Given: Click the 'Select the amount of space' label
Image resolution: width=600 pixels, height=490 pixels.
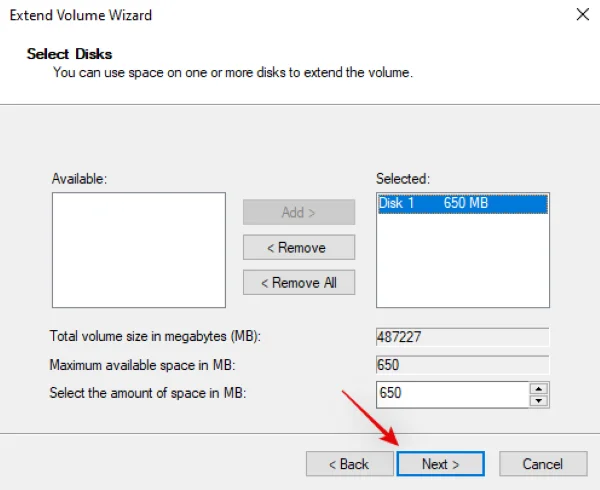Looking at the screenshot, I should coord(147,393).
